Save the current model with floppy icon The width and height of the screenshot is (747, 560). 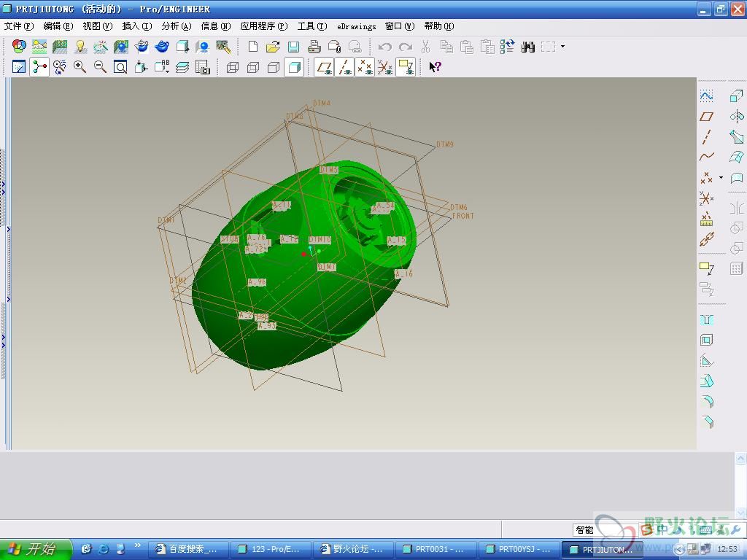tap(293, 47)
